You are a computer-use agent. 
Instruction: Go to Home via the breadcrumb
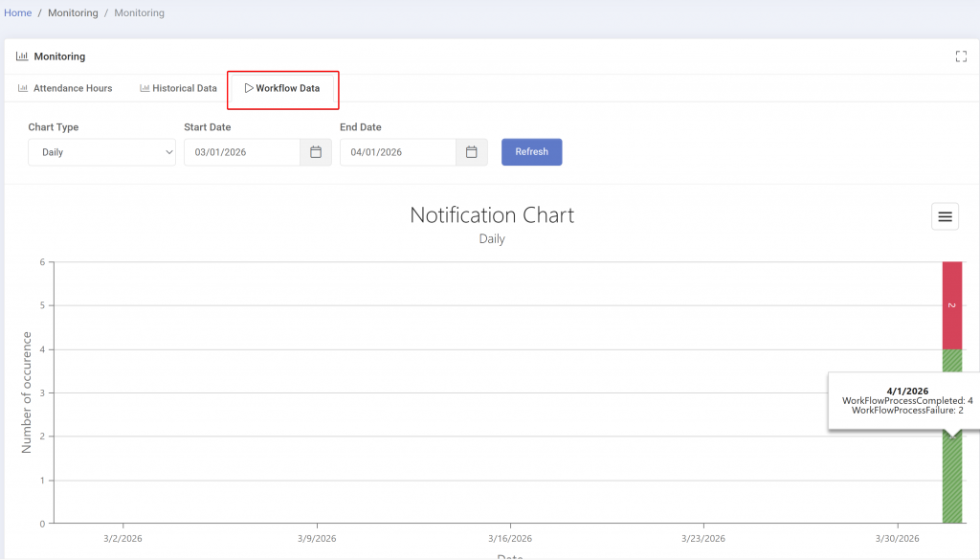click(17, 13)
